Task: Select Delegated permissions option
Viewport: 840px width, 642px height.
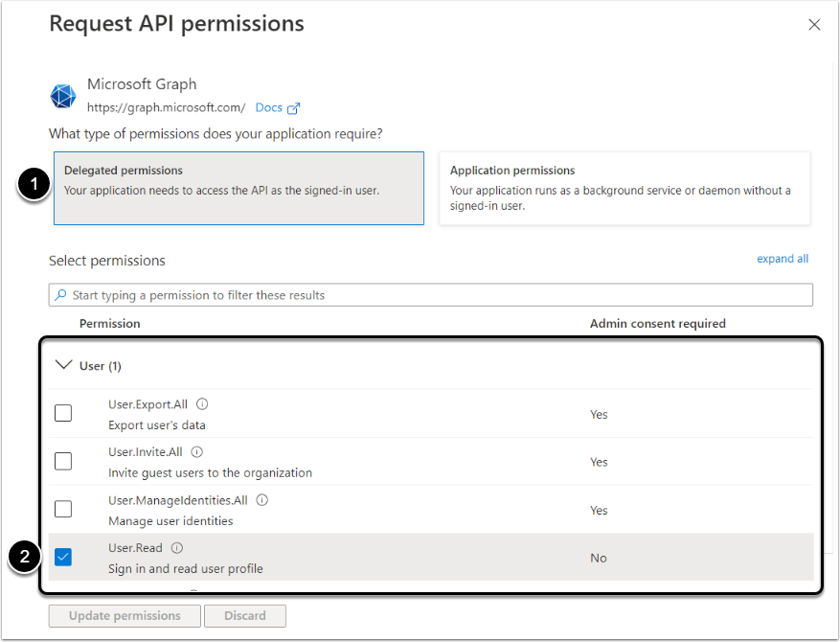Action: [x=238, y=188]
